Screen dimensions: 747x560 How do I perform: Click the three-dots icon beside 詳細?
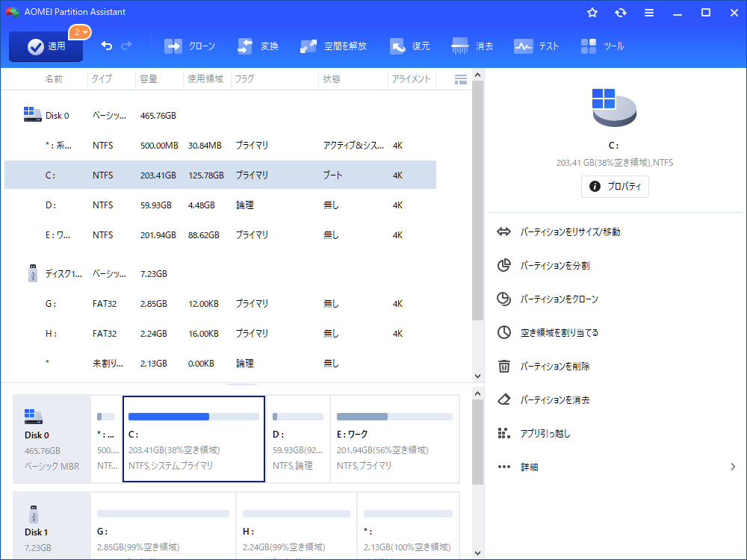coord(504,467)
